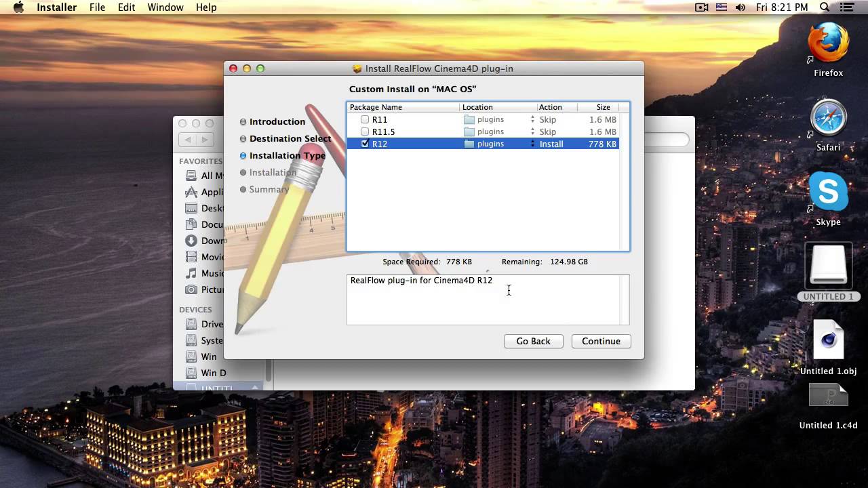
Task: Select the Untitled 1.c4d file icon
Action: tap(828, 396)
